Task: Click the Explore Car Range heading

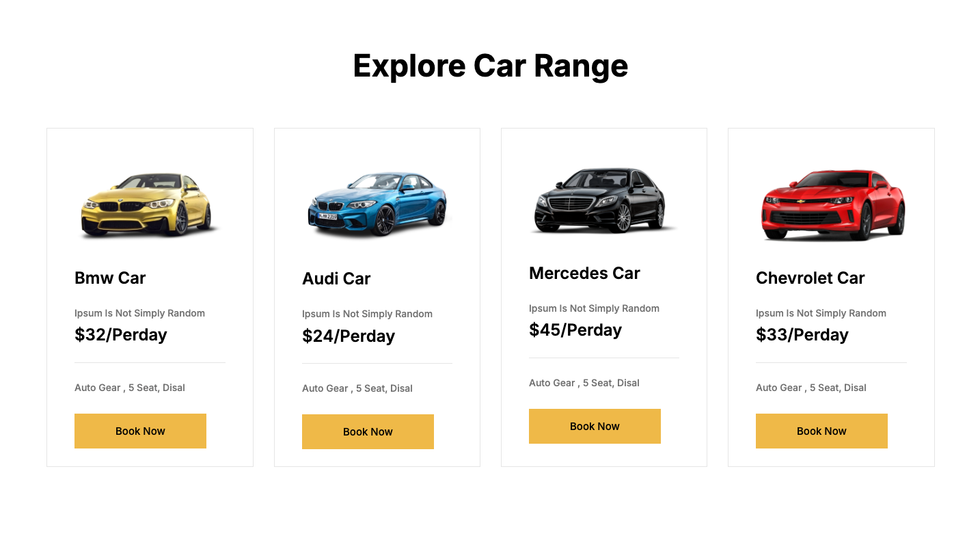Action: 490,66
